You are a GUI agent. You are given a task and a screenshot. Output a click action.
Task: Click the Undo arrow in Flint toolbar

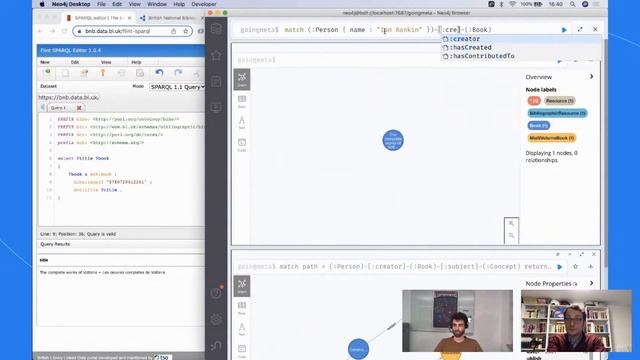159,73
